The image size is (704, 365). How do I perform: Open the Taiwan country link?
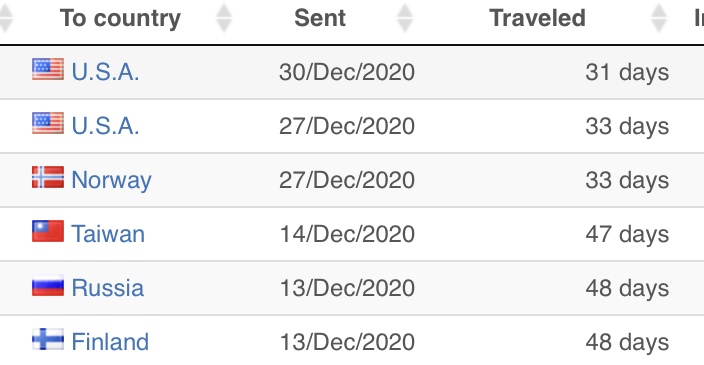[108, 234]
